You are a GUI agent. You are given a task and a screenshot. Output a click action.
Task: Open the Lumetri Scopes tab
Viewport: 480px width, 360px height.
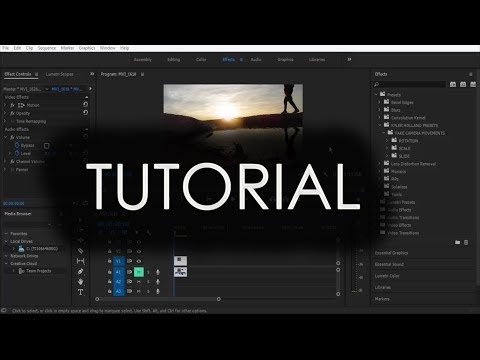tap(60, 74)
